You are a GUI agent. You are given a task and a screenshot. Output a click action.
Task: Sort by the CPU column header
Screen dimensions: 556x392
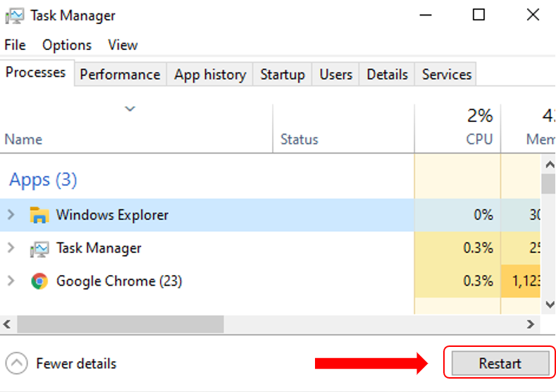tap(457, 128)
